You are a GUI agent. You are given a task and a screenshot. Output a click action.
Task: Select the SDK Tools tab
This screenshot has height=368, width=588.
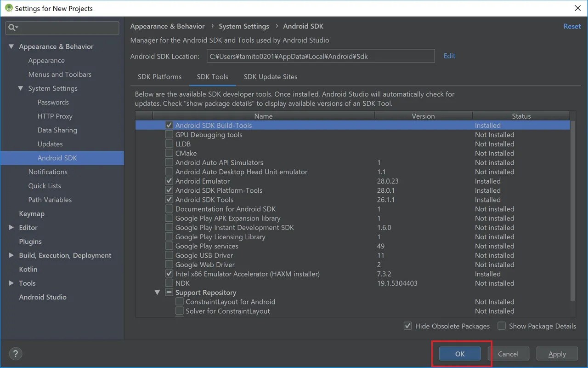click(x=212, y=77)
